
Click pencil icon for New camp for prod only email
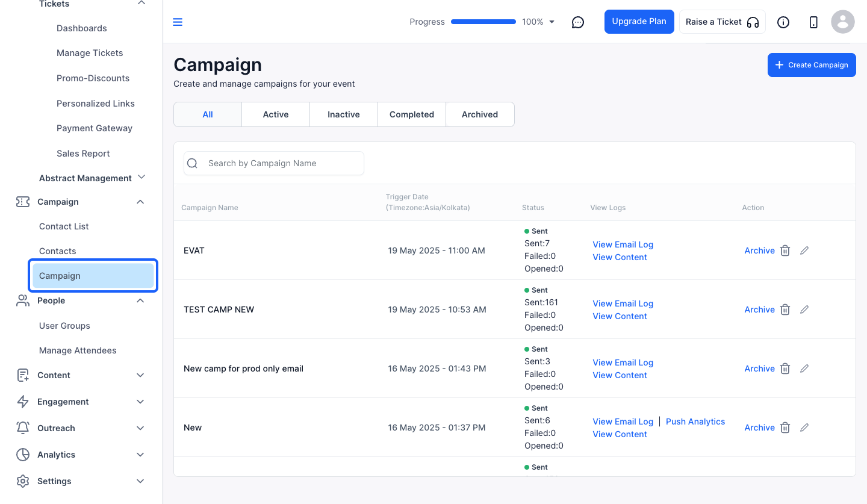coord(804,369)
